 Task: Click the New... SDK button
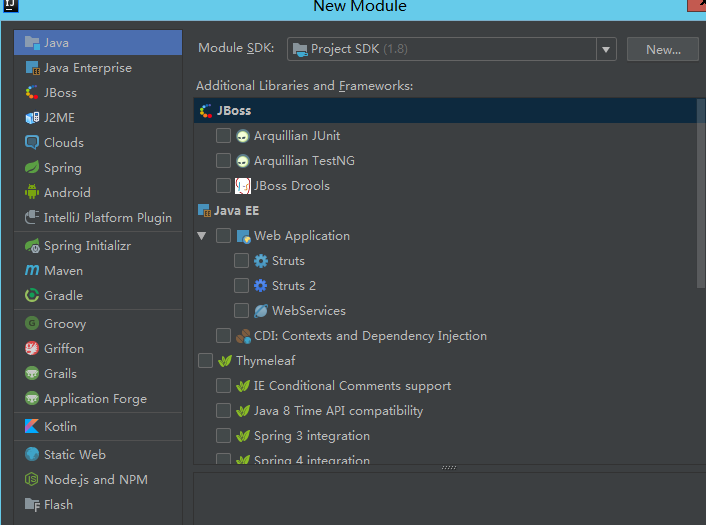tap(663, 49)
